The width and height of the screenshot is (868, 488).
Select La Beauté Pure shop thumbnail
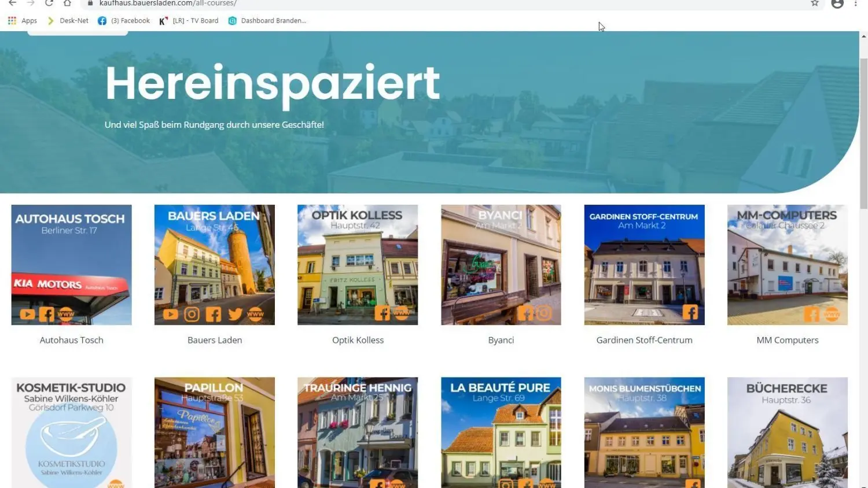(x=501, y=432)
